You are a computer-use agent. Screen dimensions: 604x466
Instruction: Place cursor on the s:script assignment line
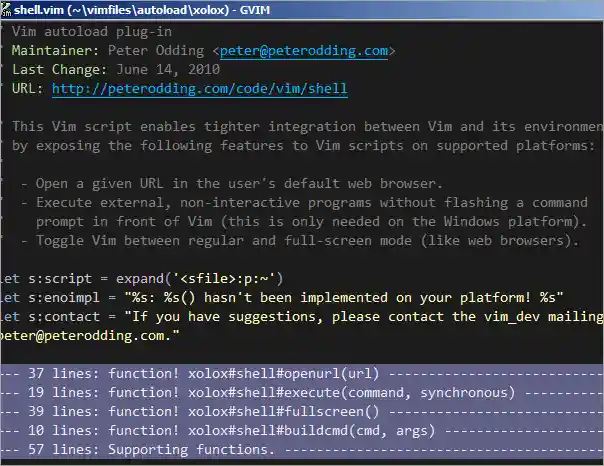142,278
